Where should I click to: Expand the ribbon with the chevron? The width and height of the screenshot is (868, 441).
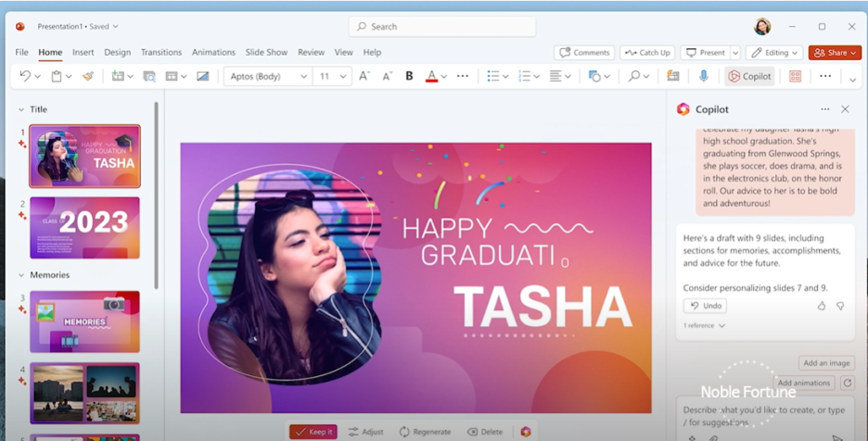pos(852,81)
